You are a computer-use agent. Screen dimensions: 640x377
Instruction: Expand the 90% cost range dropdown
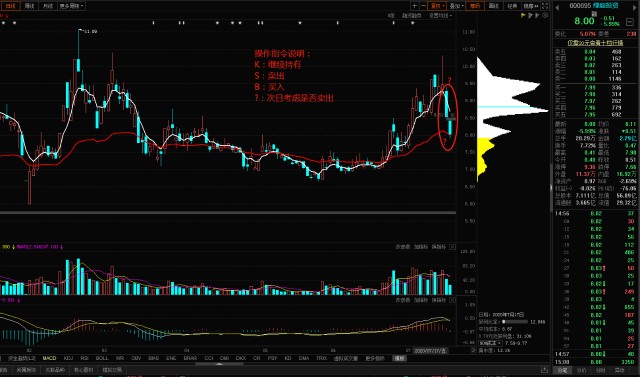coord(490,343)
